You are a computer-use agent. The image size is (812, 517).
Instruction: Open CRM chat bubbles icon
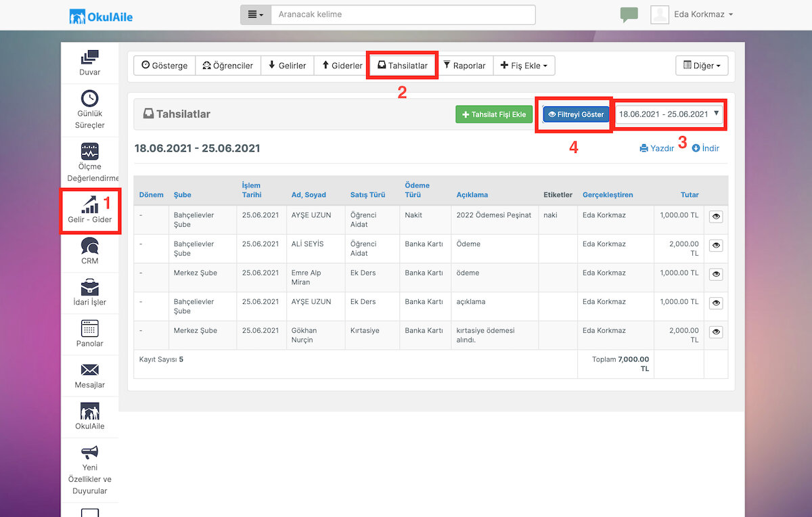(x=89, y=245)
